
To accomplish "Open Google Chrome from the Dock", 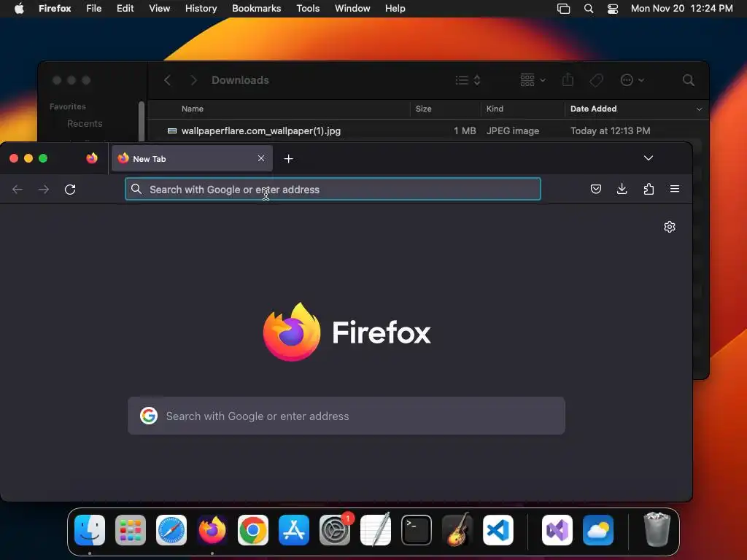I will coord(253,530).
